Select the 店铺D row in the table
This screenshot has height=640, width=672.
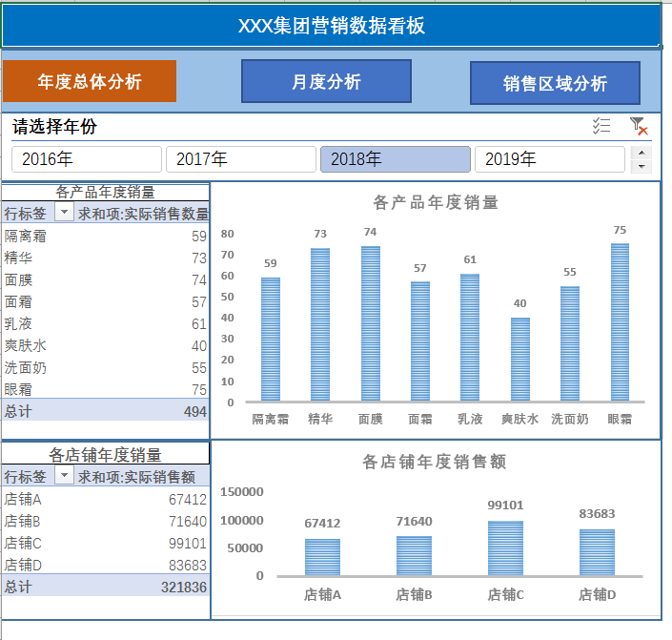pyautogui.click(x=105, y=565)
